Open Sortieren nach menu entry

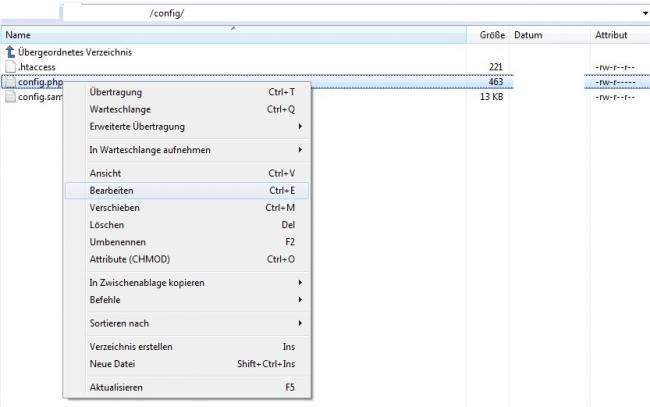pyautogui.click(x=187, y=323)
